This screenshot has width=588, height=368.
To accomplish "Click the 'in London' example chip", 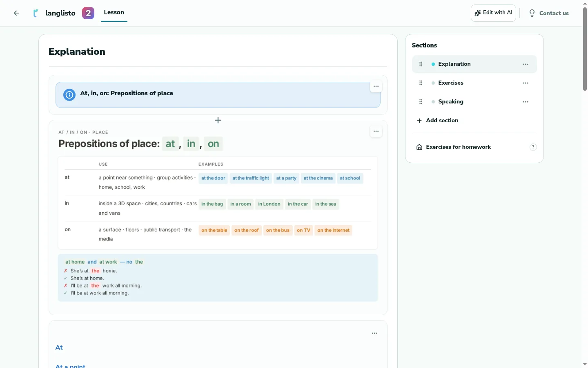I will (269, 204).
